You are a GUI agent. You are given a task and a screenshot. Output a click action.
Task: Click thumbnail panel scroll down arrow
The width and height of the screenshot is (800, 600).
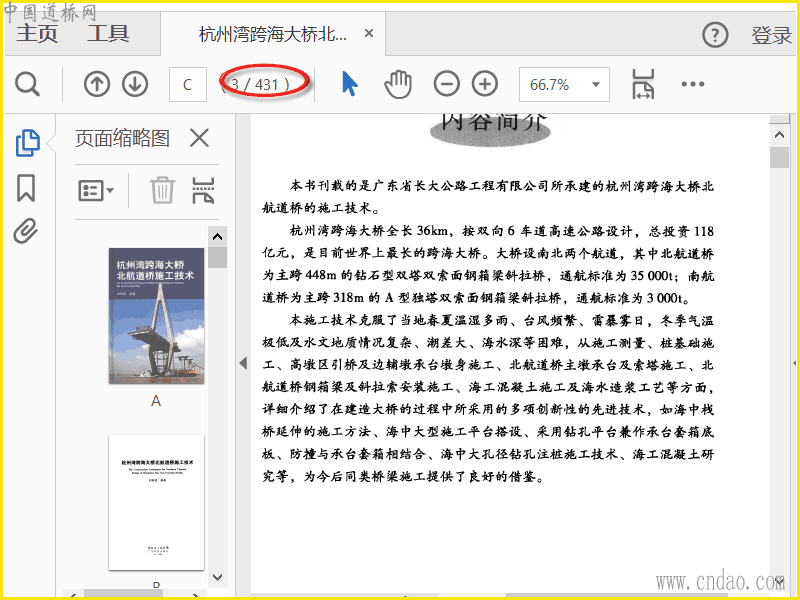point(217,578)
